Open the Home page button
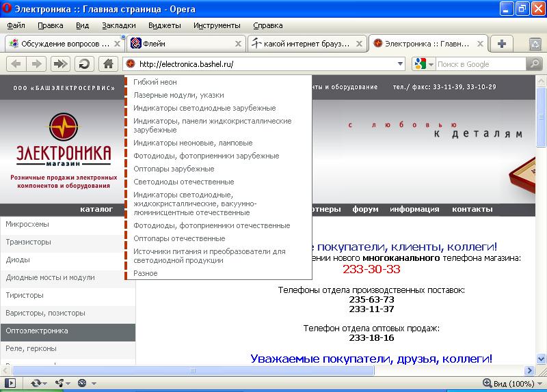The image size is (547, 392). pos(108,64)
